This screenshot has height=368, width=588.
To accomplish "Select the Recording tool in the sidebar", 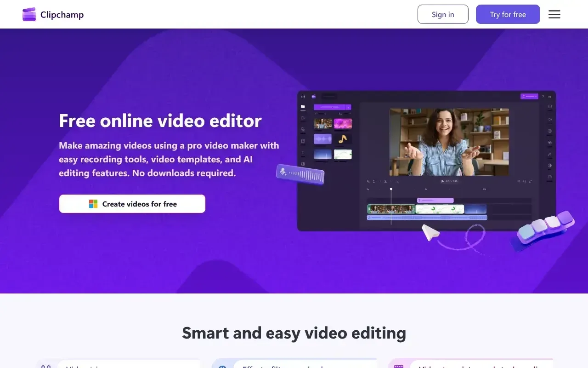I will 303,118.
